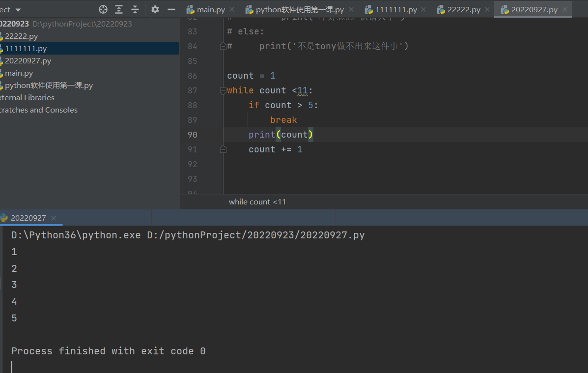Close the 20220927.py editor tab
Screen dimensions: 588x373
pyautogui.click(x=565, y=9)
